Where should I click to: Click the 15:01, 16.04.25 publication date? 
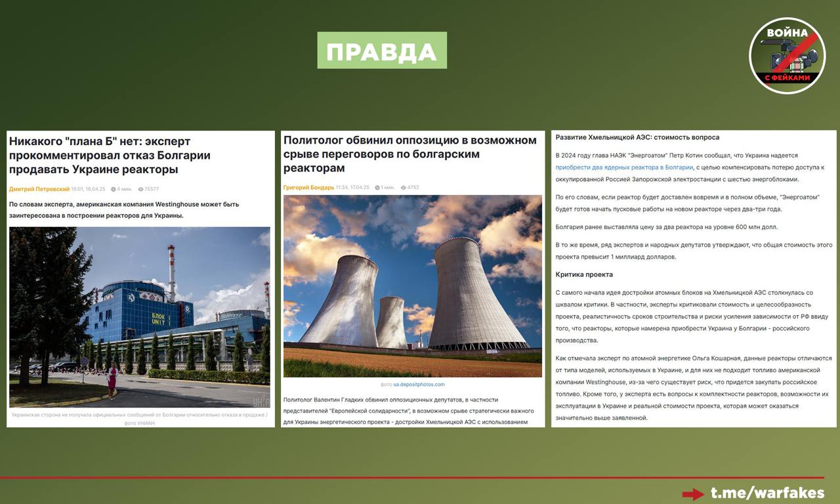pos(89,189)
